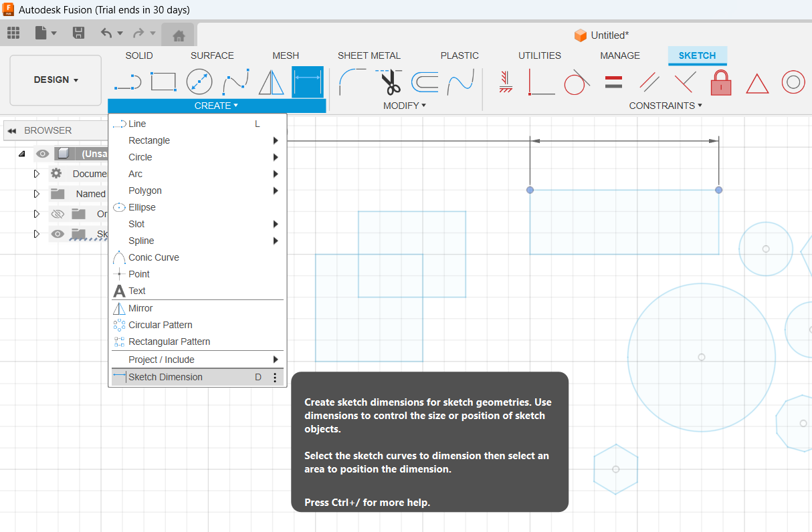Screen dimensions: 812x532
Task: Select the Sketch Dimension toolbar icon
Action: 308,82
